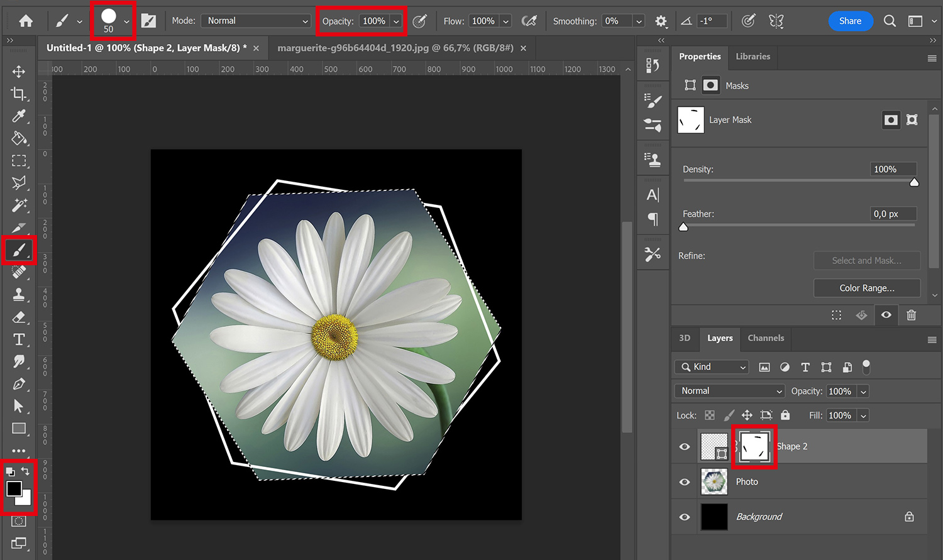Hide the Photo layer
943x560 pixels.
[x=684, y=481]
